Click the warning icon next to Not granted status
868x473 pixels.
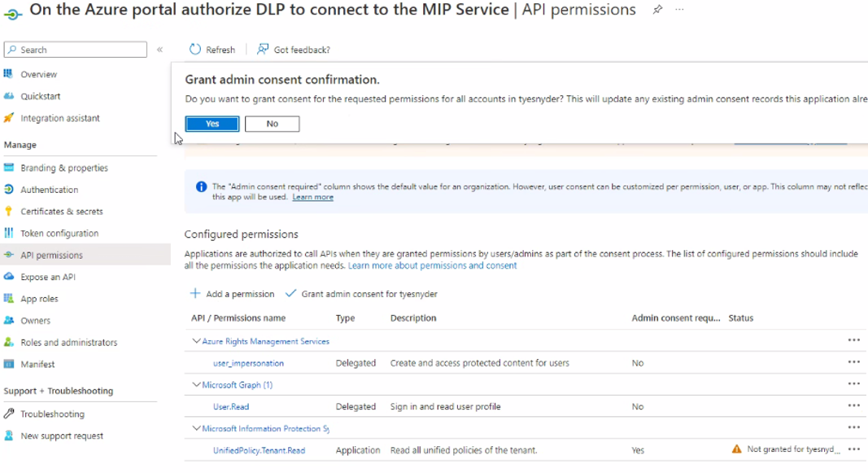pyautogui.click(x=736, y=449)
